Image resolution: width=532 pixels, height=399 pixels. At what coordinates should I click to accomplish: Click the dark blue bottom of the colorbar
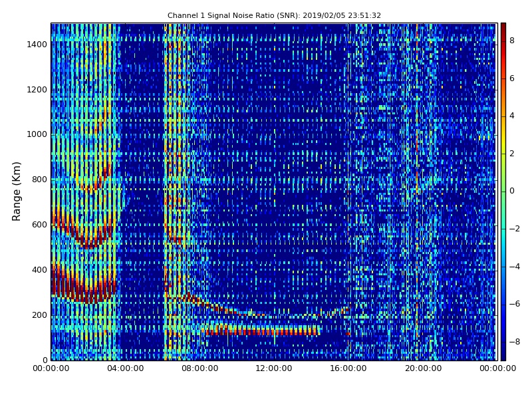pos(503,356)
